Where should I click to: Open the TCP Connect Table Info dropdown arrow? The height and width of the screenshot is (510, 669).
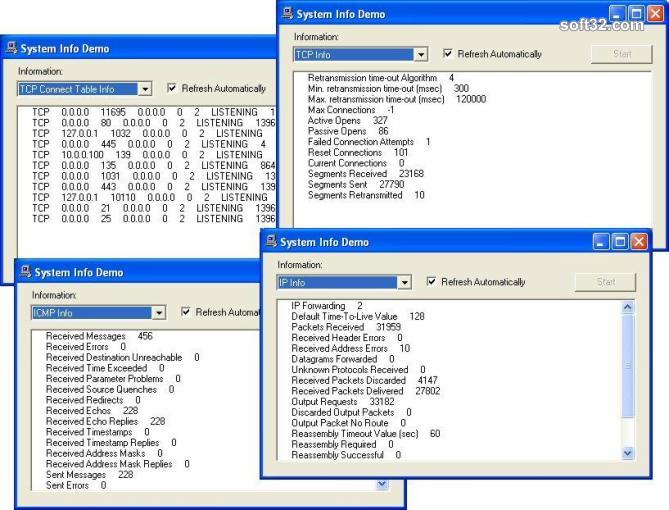coord(145,89)
